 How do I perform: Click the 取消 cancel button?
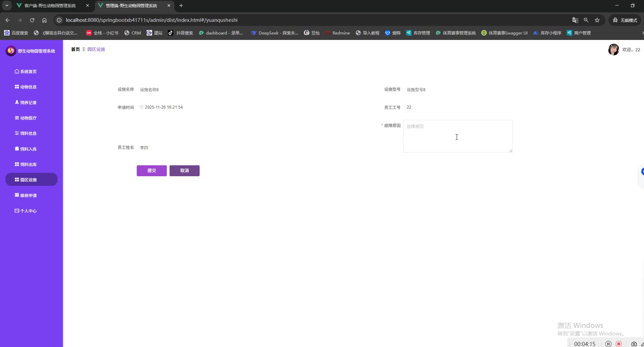pos(185,171)
